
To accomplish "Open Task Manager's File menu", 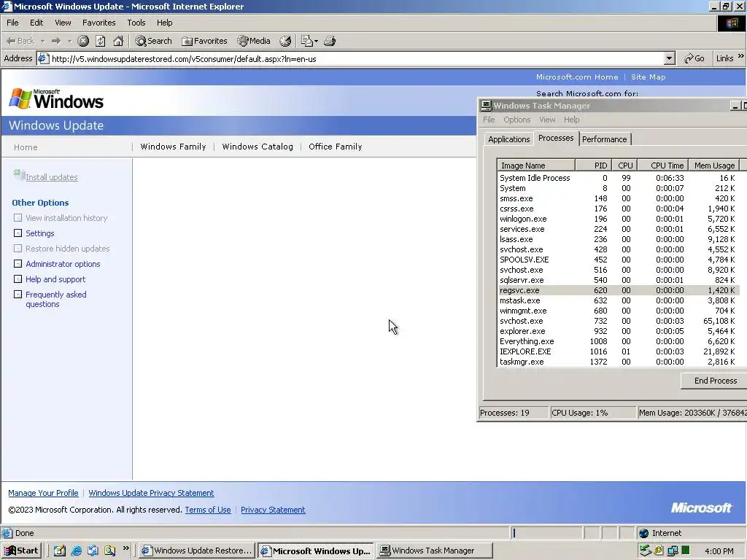I will pyautogui.click(x=489, y=120).
